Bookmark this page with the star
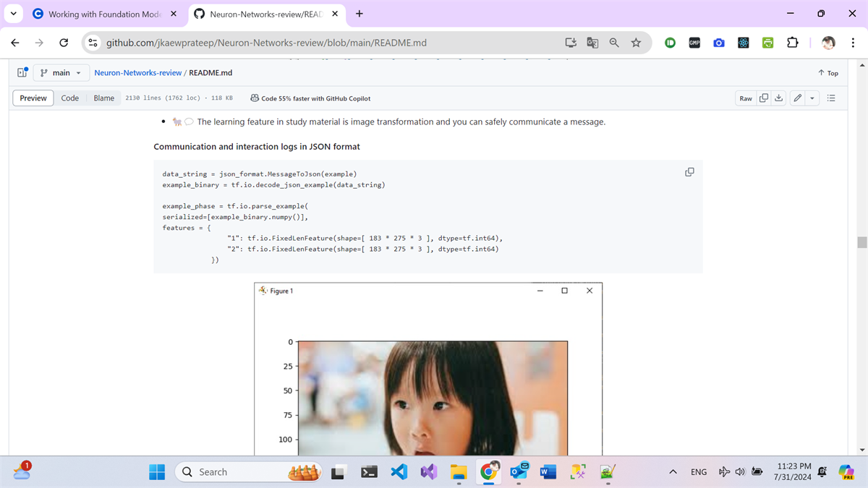 click(636, 43)
